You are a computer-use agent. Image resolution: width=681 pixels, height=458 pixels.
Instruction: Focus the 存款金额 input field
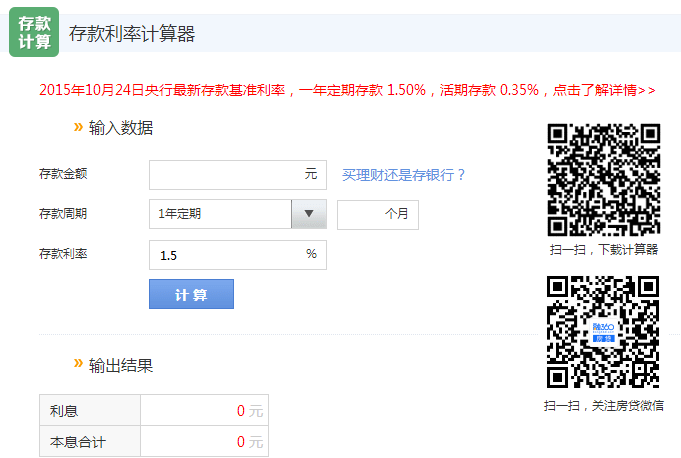[x=238, y=175]
